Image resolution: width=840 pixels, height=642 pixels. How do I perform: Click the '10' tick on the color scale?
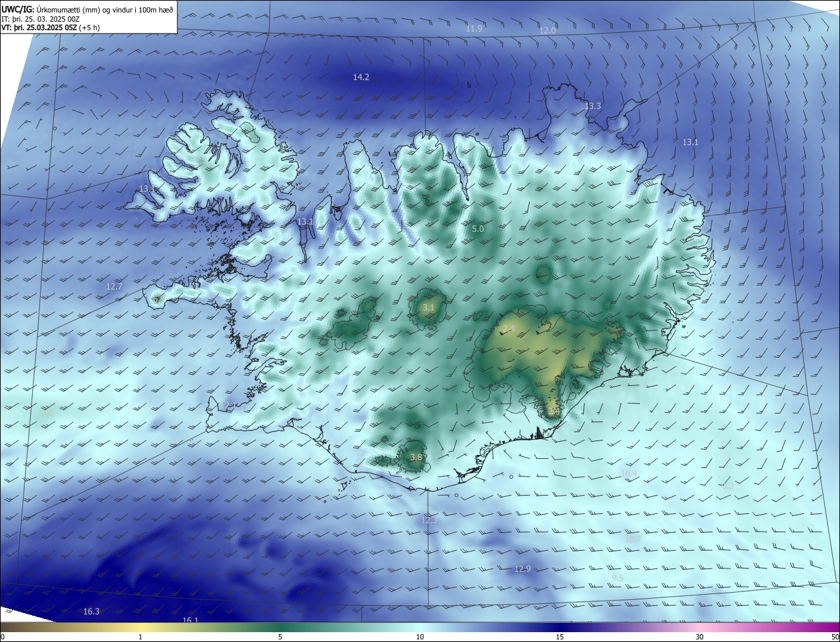coord(420,637)
